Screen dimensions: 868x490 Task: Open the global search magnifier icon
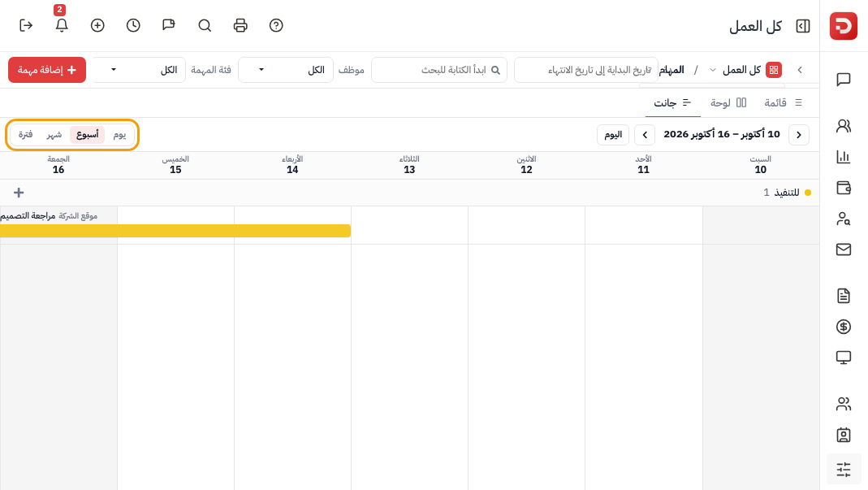pyautogui.click(x=205, y=25)
